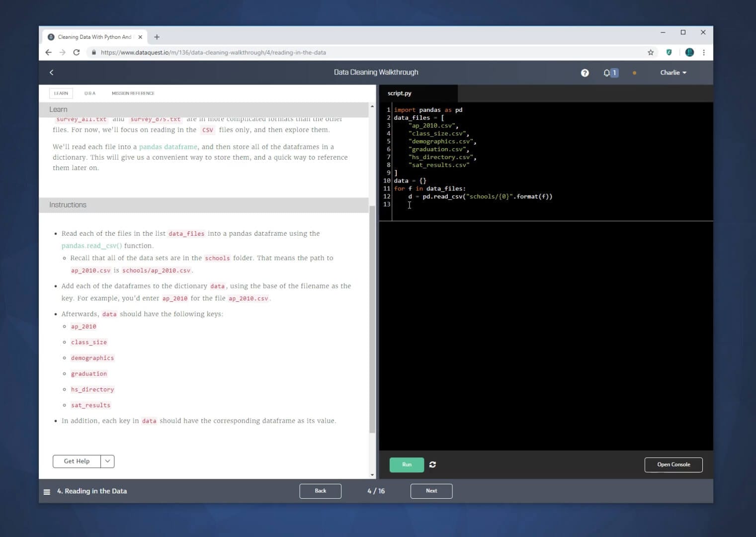Switch to the Mission Reference tab

pos(133,93)
